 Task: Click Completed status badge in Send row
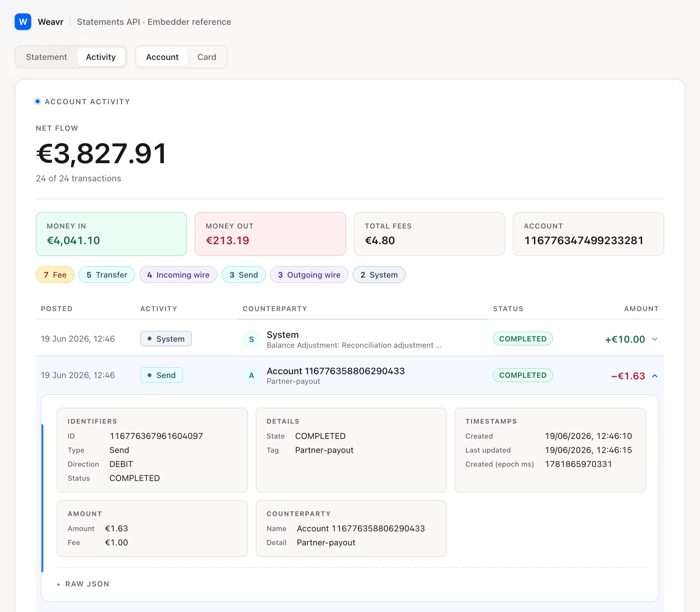(523, 375)
